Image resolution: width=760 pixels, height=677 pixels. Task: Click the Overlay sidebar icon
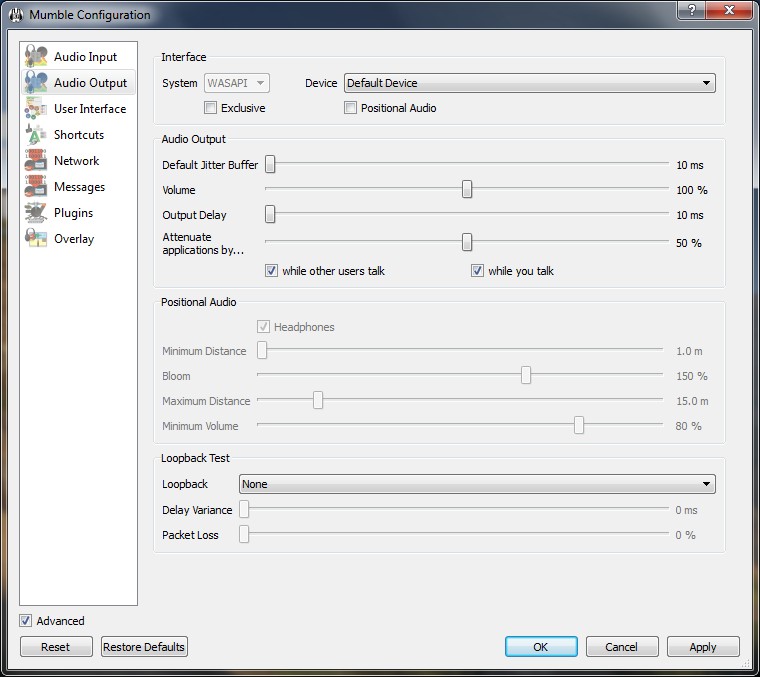36,238
